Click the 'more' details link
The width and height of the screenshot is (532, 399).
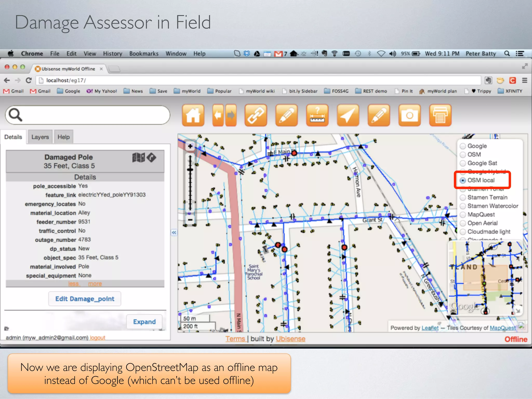(x=95, y=284)
